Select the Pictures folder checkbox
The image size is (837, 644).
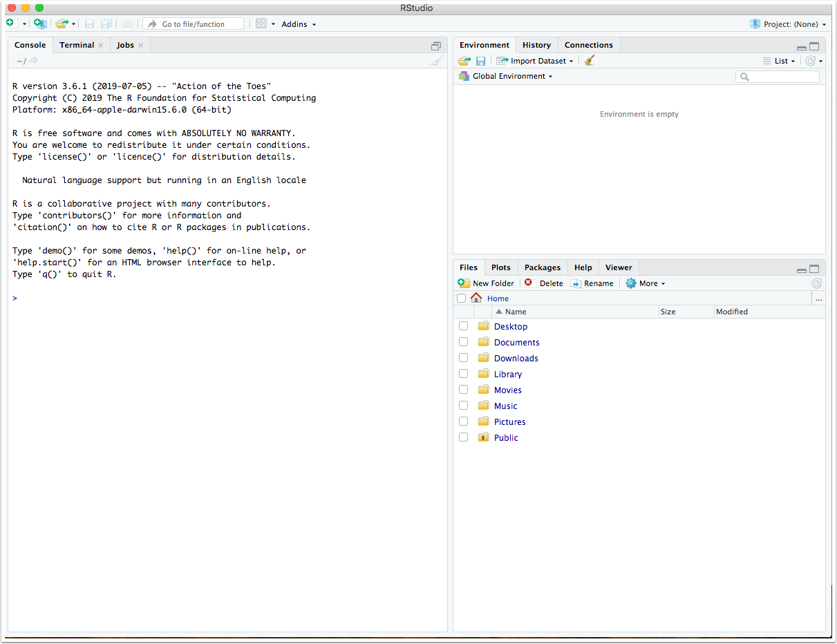click(463, 422)
